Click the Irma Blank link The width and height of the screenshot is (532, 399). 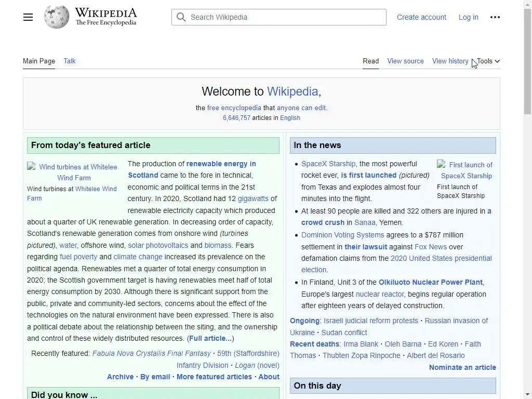[x=361, y=344]
